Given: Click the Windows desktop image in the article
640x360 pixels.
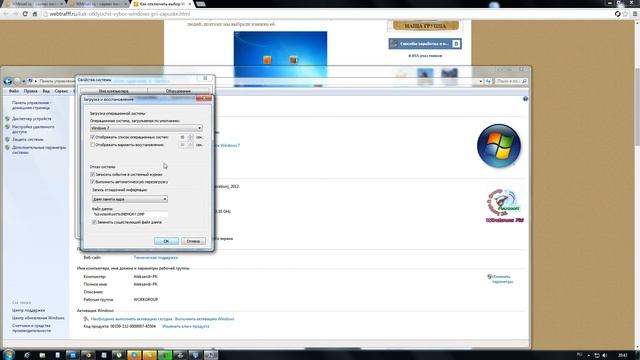Looking at the screenshot, I should (x=280, y=58).
